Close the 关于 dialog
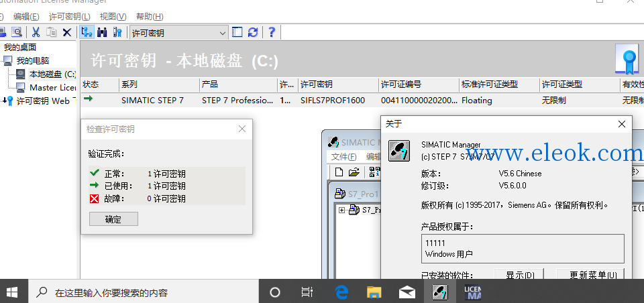Screen dimensions: 644x303 click(x=622, y=124)
